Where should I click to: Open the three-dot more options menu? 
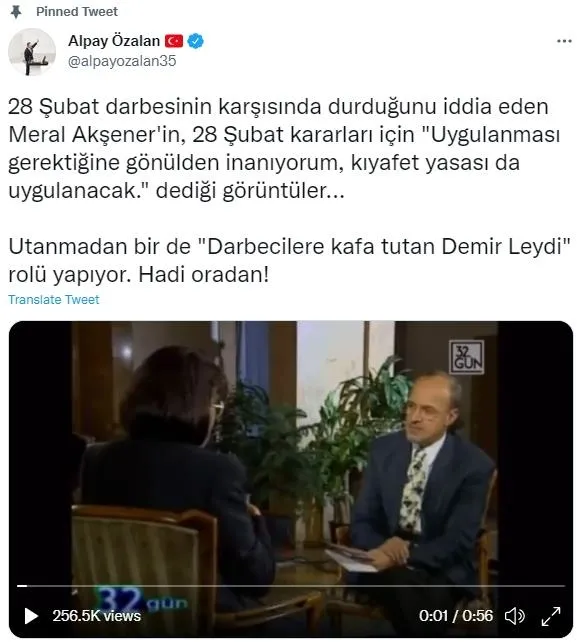pyautogui.click(x=564, y=41)
